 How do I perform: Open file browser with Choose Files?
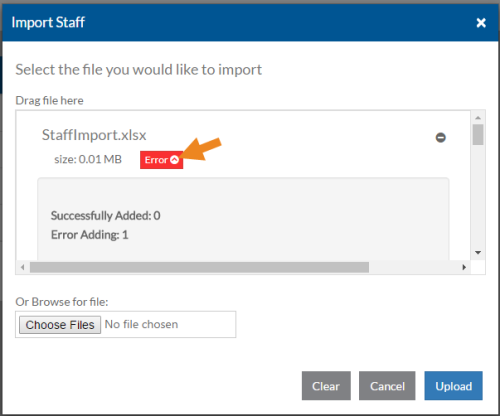tap(60, 325)
